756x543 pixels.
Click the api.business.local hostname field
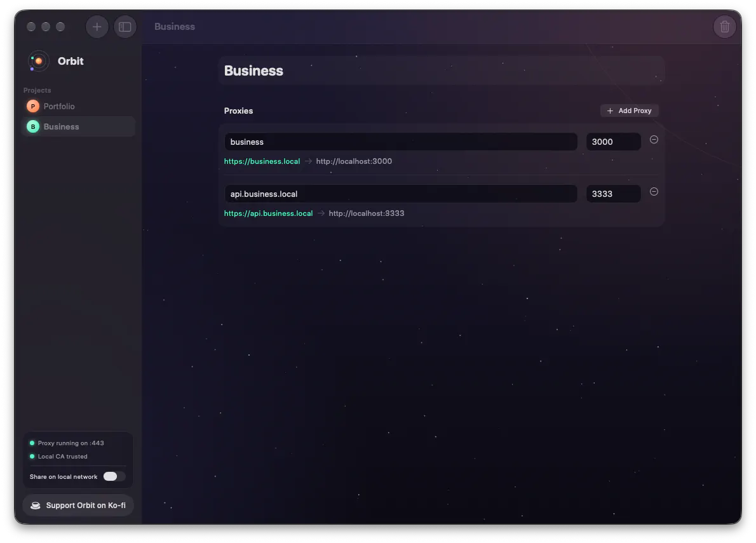(401, 194)
